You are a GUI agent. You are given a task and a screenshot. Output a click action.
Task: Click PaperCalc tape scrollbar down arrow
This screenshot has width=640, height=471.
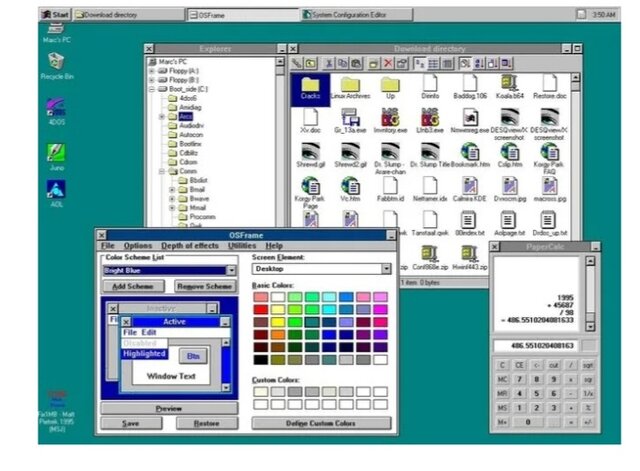pyautogui.click(x=590, y=327)
